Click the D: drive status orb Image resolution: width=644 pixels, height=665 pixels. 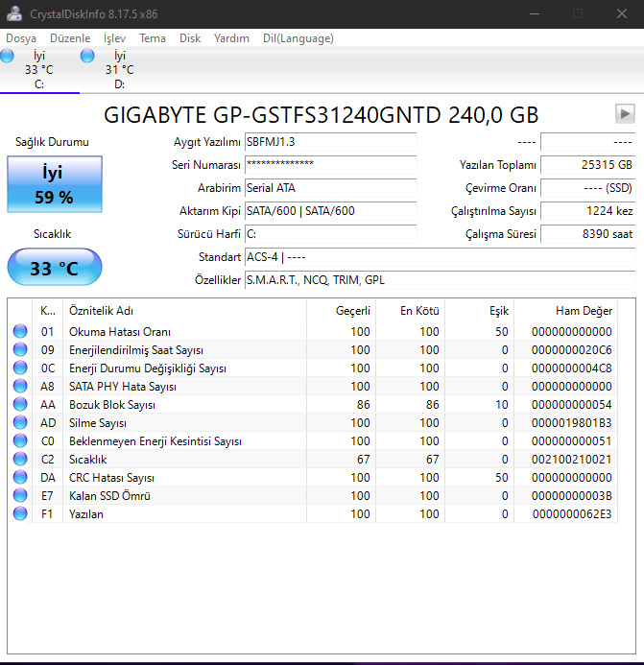[87, 56]
